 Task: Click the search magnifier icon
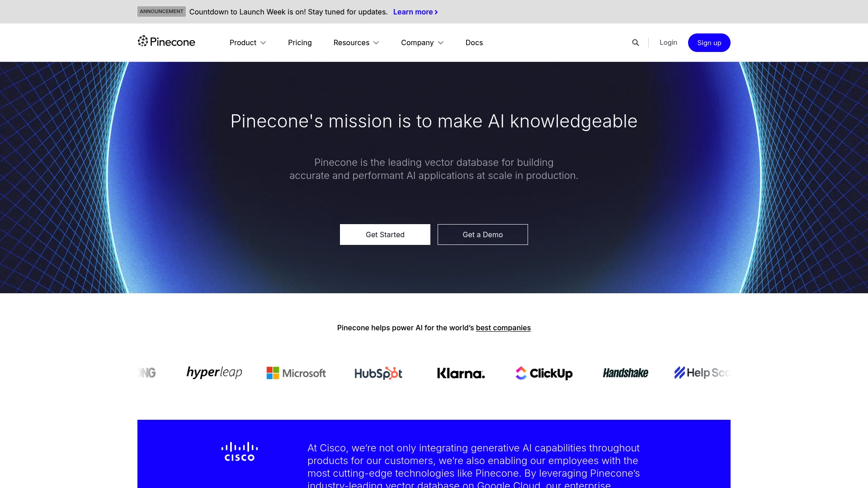pyautogui.click(x=636, y=42)
